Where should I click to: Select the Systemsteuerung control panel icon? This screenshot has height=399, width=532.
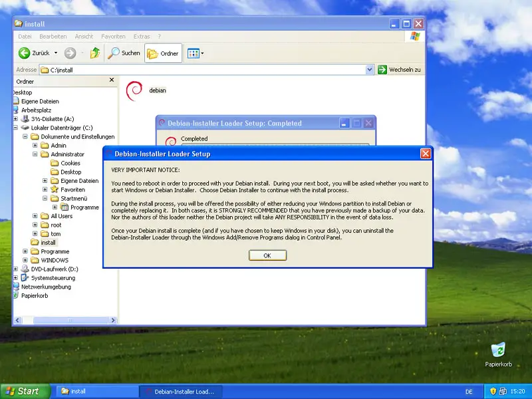25,277
